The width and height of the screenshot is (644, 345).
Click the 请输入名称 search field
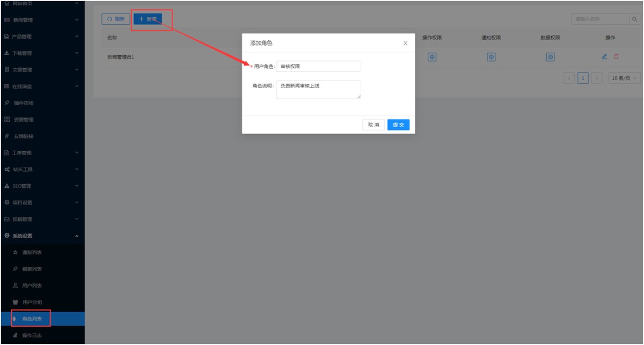tap(599, 19)
